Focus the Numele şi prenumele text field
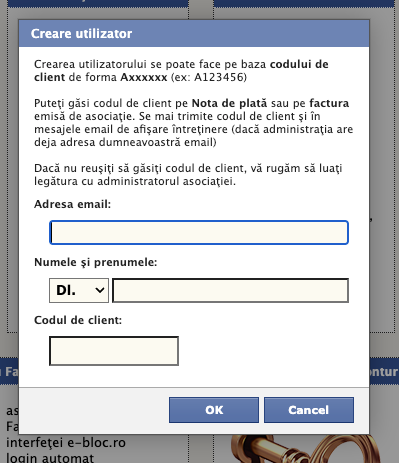The width and height of the screenshot is (399, 463). point(231,291)
